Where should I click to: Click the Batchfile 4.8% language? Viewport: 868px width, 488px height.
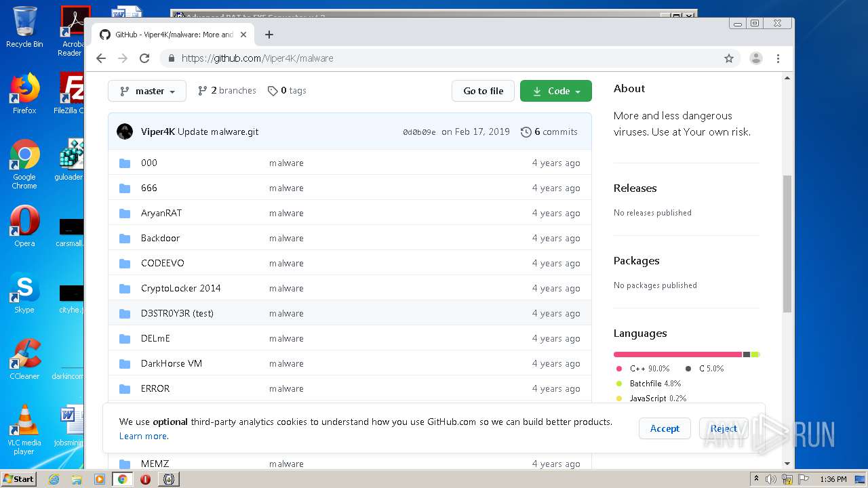(648, 384)
